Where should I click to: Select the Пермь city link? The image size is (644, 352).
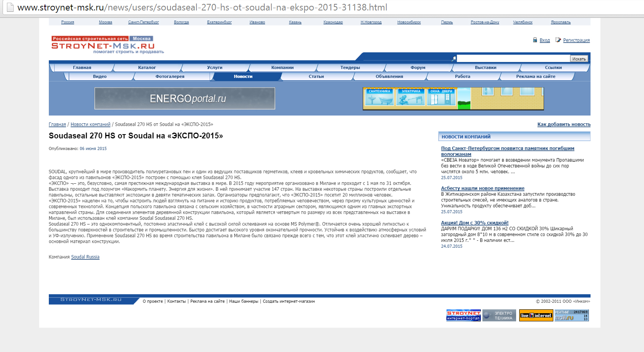(x=447, y=22)
